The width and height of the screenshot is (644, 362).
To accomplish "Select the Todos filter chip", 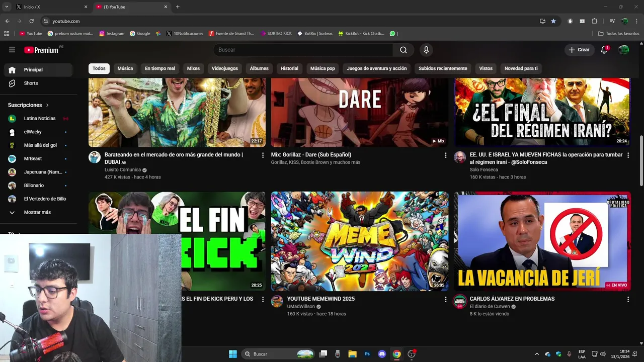I will point(99,68).
